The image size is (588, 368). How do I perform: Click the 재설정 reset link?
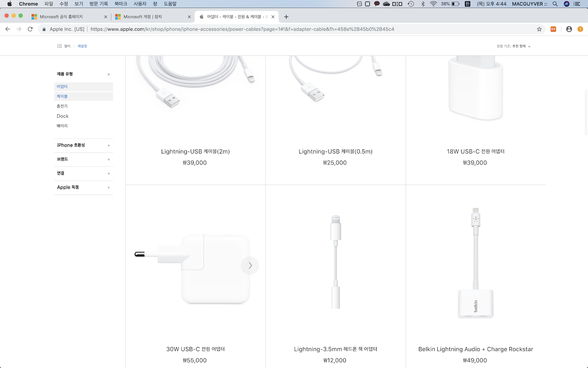click(x=82, y=46)
